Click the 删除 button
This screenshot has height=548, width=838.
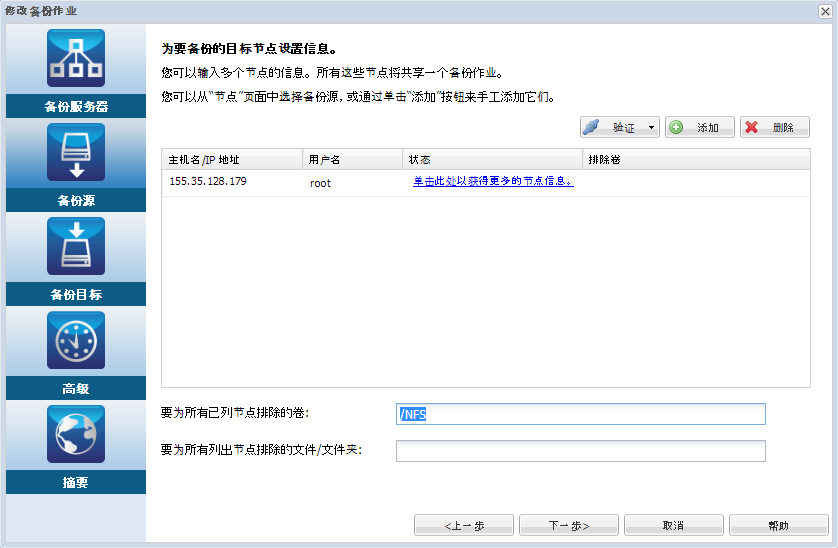(775, 127)
